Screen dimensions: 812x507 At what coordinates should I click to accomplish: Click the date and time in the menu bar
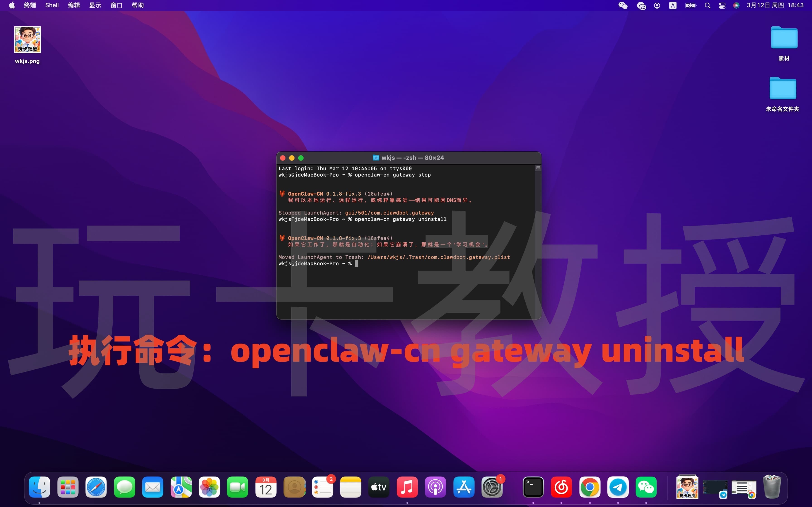(775, 5)
